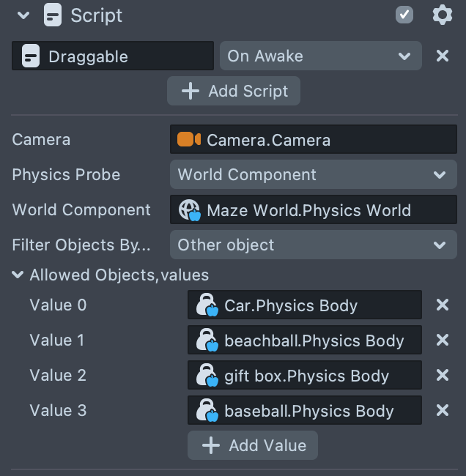The width and height of the screenshot is (466, 476).
Task: Click the Script component icon in header
Action: pyautogui.click(x=53, y=15)
